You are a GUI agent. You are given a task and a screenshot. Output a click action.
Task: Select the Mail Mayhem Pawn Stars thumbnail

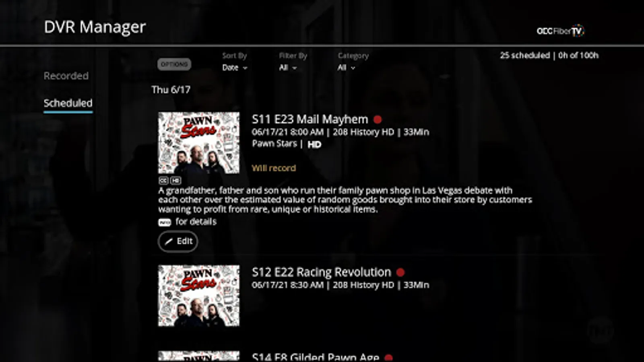pos(199,143)
